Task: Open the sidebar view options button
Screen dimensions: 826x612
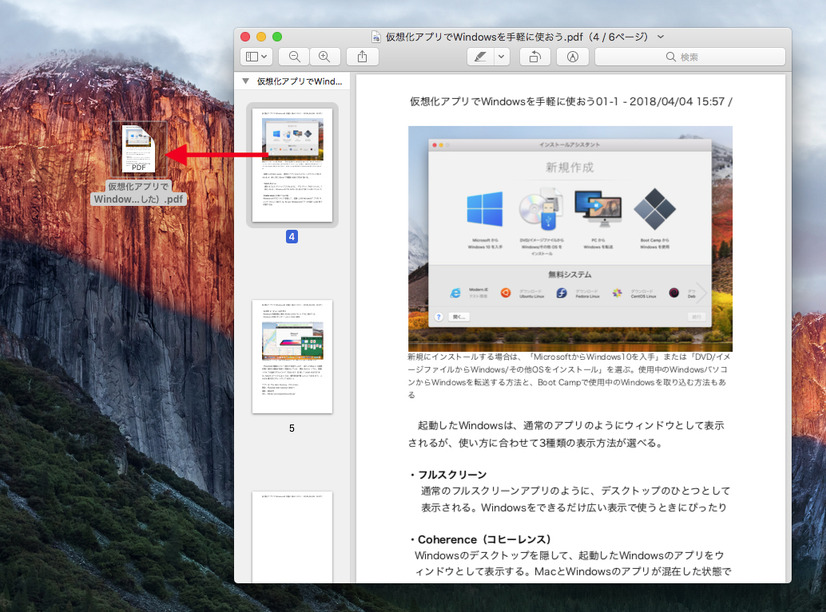Action: click(256, 57)
